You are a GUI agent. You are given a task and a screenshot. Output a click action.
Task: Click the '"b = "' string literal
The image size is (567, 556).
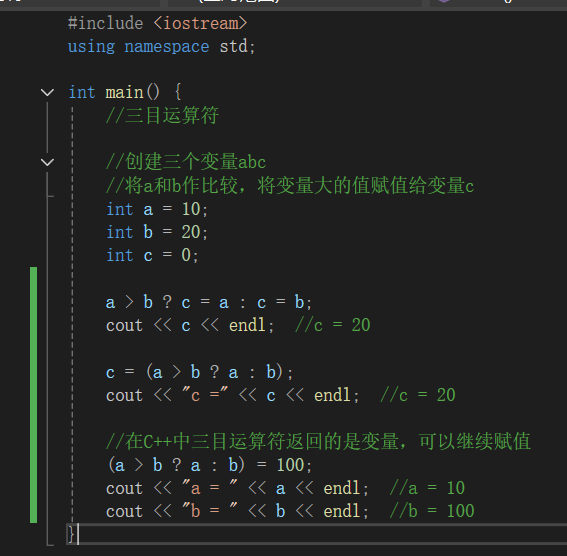[210, 511]
